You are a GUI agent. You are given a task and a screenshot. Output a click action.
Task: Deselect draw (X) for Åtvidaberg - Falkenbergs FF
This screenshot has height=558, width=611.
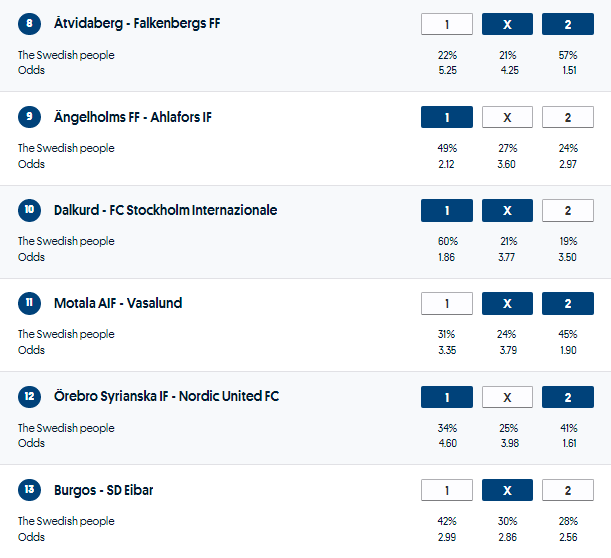507,24
